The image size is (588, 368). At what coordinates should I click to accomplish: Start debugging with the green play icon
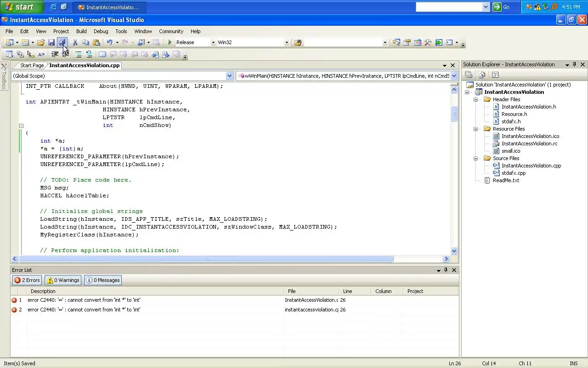[x=170, y=42]
